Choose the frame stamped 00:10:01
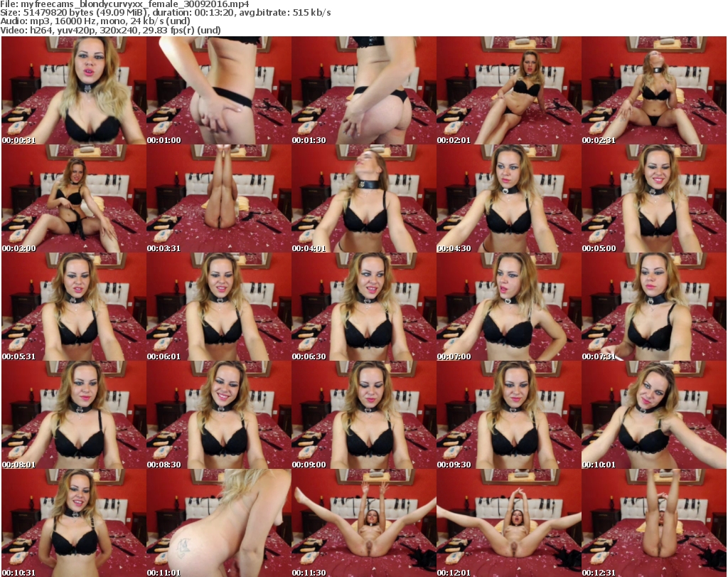The image size is (728, 577). click(654, 415)
